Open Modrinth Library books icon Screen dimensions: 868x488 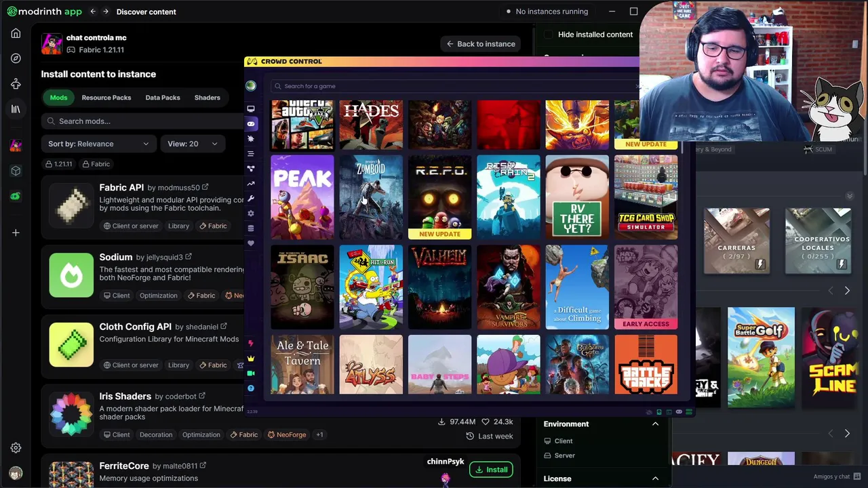pos(16,109)
